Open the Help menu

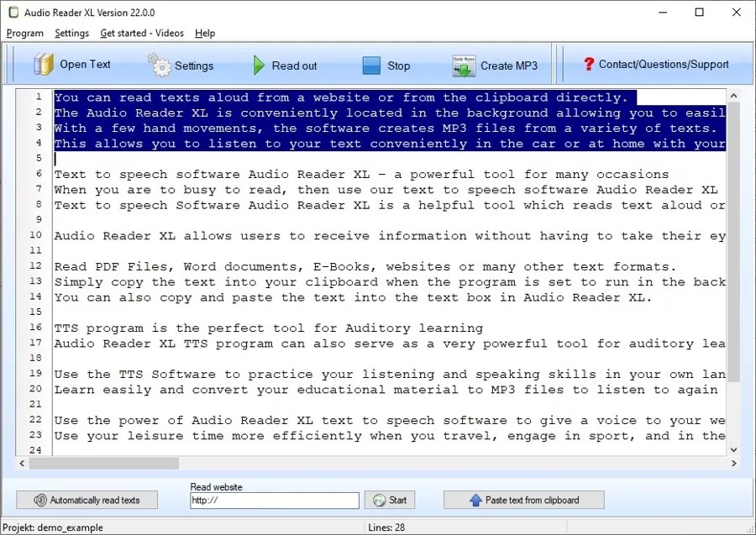click(x=205, y=34)
